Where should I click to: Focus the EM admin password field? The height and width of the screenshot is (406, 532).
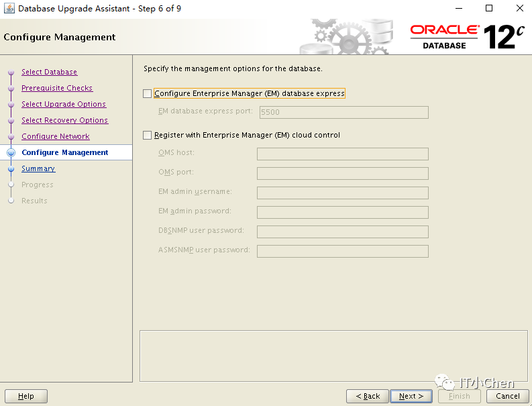343,212
